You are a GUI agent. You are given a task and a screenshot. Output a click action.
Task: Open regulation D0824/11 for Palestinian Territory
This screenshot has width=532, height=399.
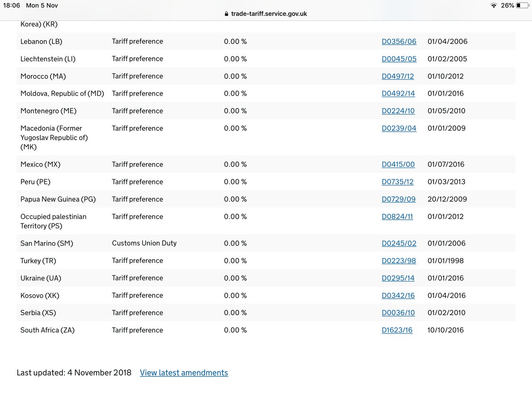pos(397,216)
